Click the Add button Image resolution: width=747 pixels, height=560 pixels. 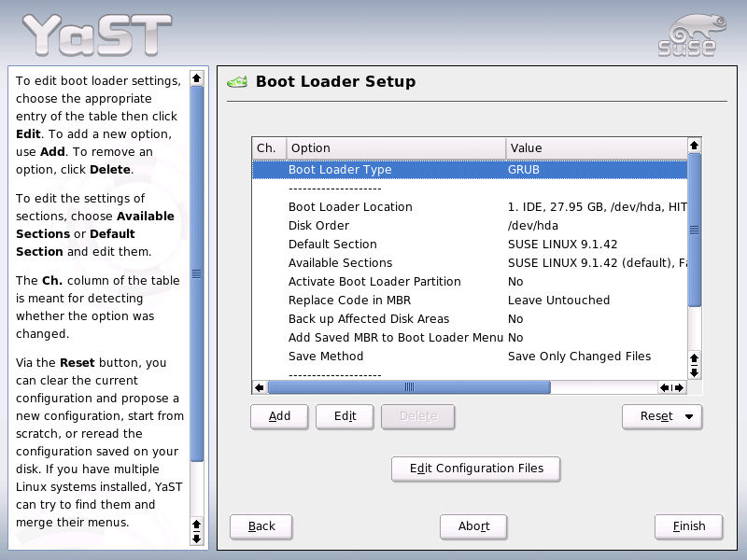279,416
